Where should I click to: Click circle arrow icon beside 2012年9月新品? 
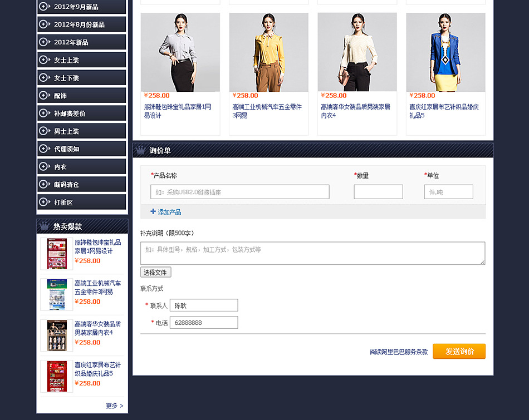point(44,7)
